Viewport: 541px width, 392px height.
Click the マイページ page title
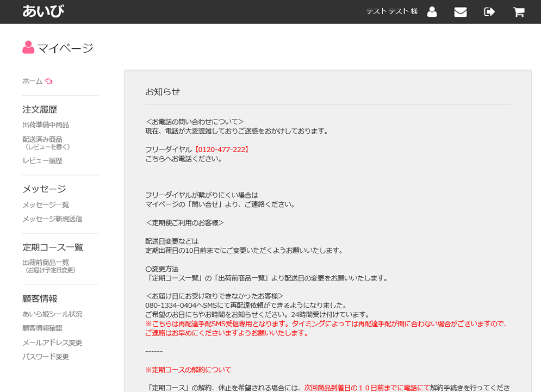click(65, 48)
